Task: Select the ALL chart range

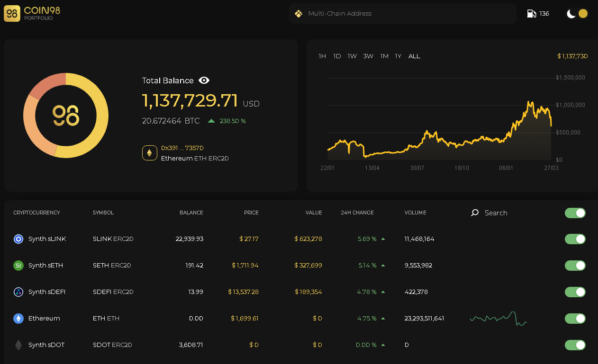Action: click(414, 56)
